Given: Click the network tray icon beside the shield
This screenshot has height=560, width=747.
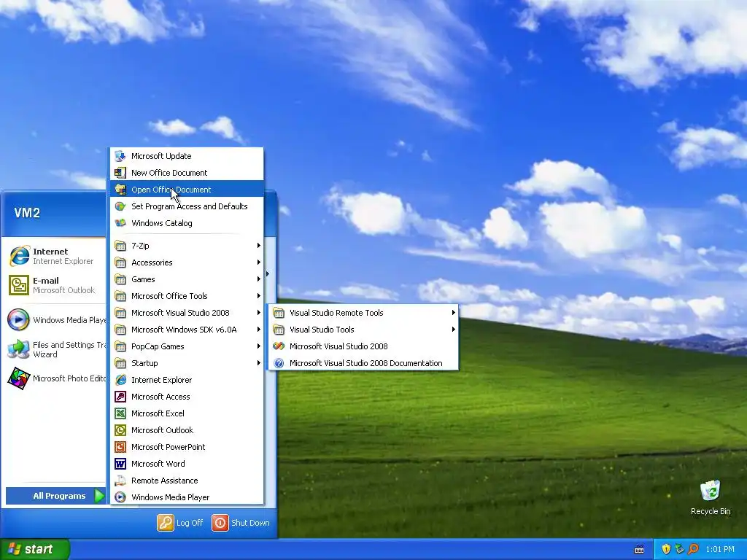Looking at the screenshot, I should click(679, 549).
